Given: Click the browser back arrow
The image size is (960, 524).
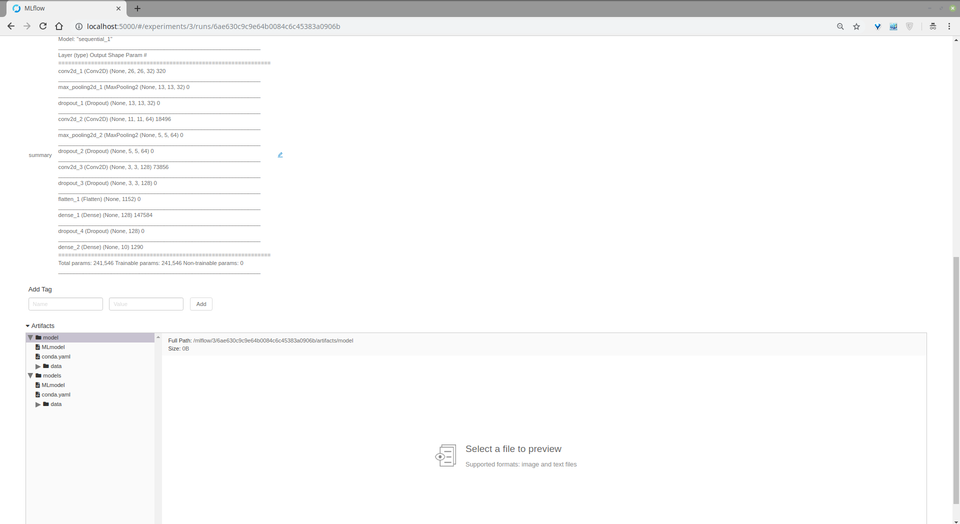Looking at the screenshot, I should 10,26.
